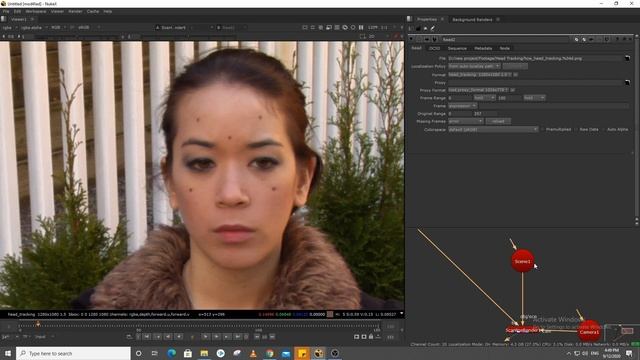This screenshot has width=640, height=360.
Task: Open the Sequence tab in Read properties
Action: [x=457, y=48]
